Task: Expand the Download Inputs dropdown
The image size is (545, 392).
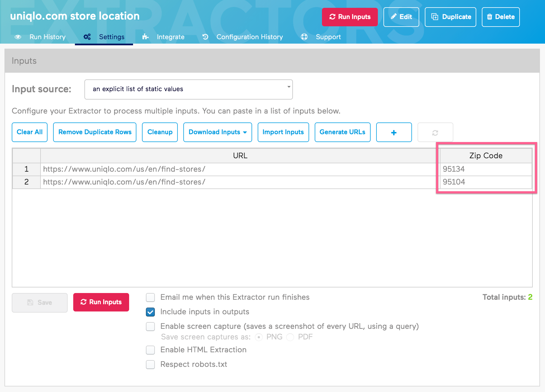Action: (217, 132)
